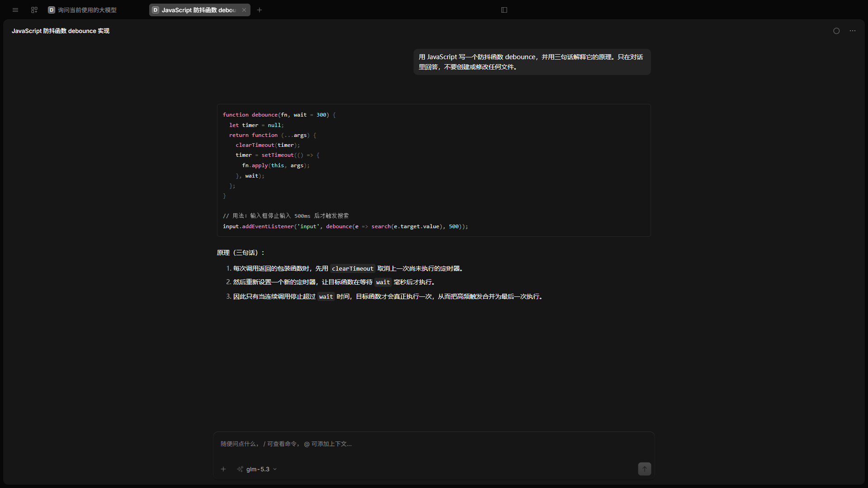
Task: Click the 'return function (...args) {' line
Action: tap(273, 135)
